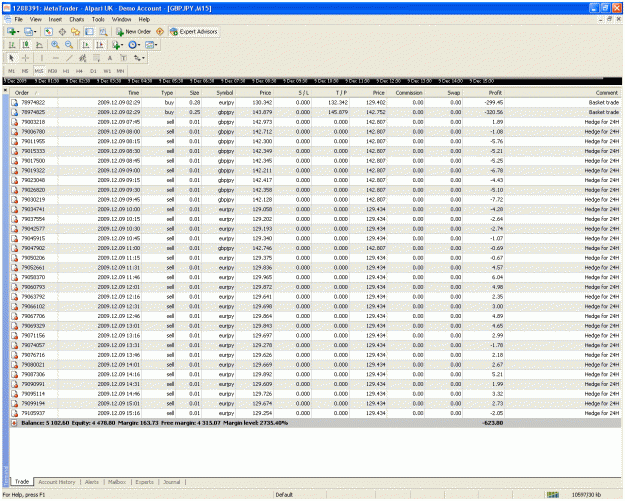Toggle chart shift
This screenshot has height=501, width=625.
pyautogui.click(x=99, y=45)
